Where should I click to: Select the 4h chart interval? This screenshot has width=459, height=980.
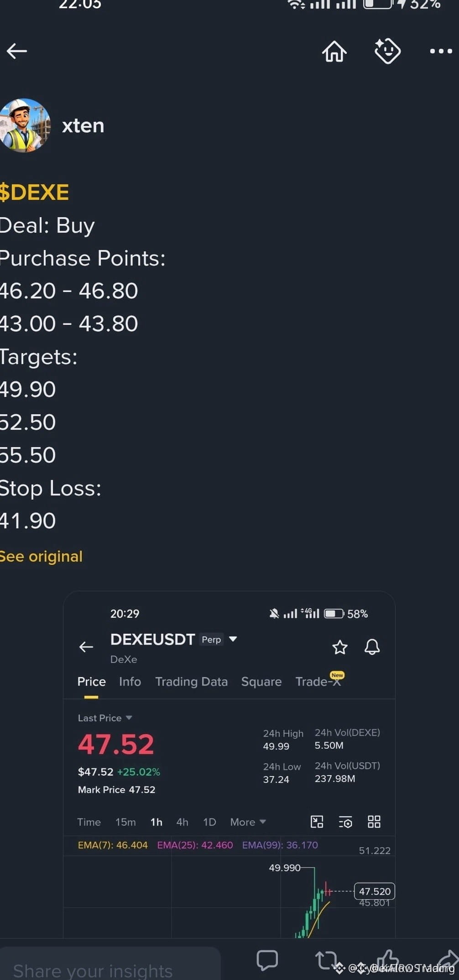pyautogui.click(x=182, y=822)
